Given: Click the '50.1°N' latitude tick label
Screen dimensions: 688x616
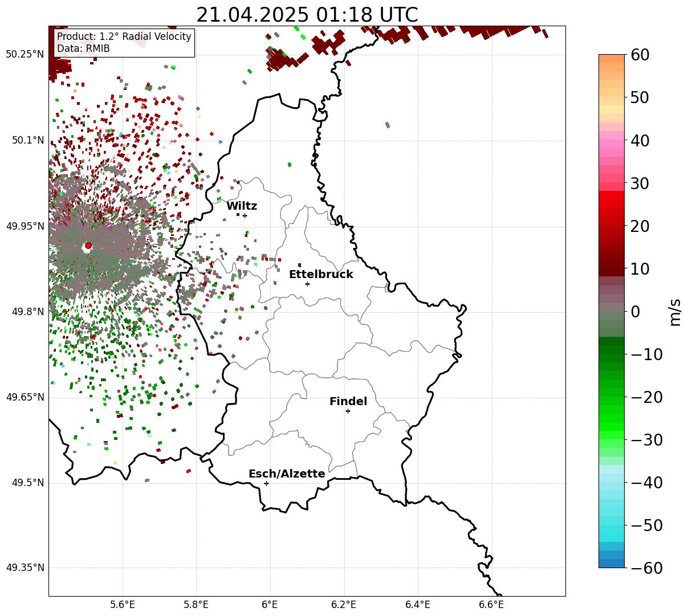Looking at the screenshot, I should [27, 140].
